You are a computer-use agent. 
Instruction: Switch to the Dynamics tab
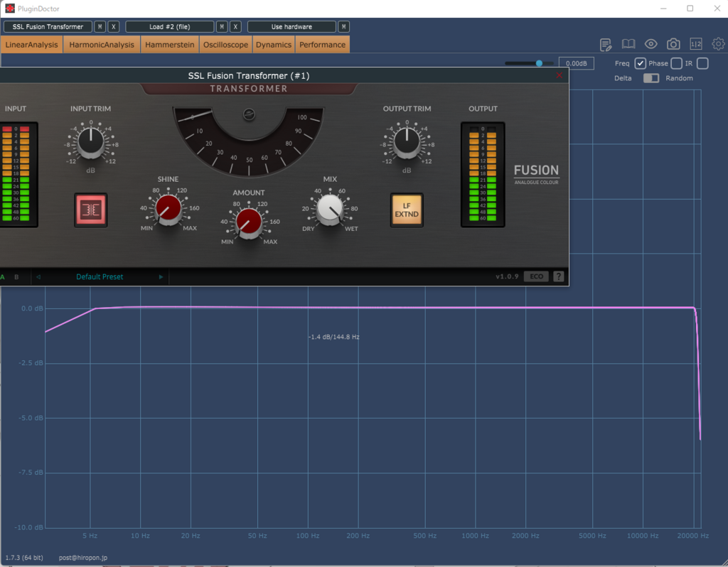click(274, 45)
